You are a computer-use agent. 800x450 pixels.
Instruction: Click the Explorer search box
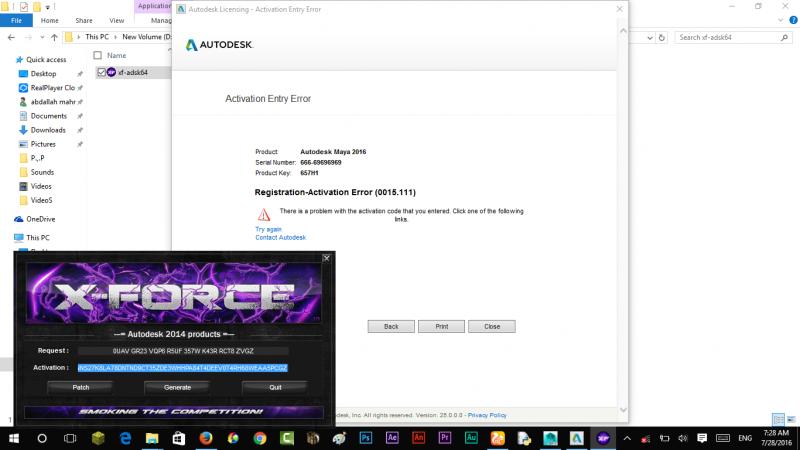point(732,37)
